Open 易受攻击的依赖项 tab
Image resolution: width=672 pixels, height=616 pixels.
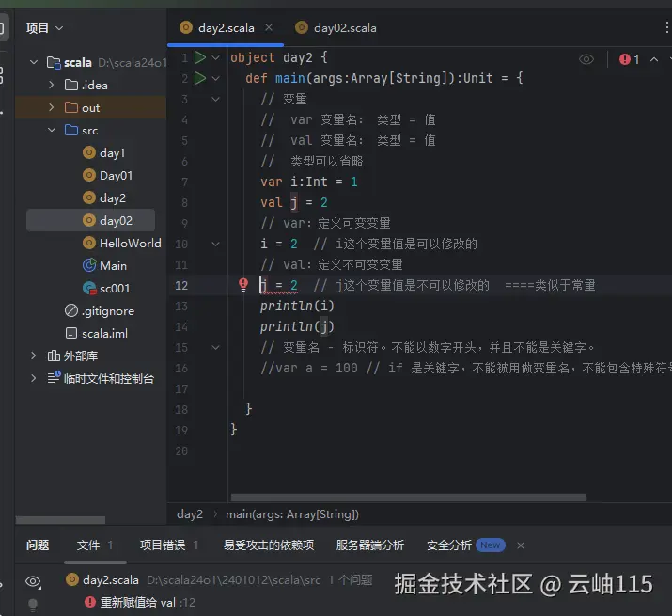click(269, 545)
